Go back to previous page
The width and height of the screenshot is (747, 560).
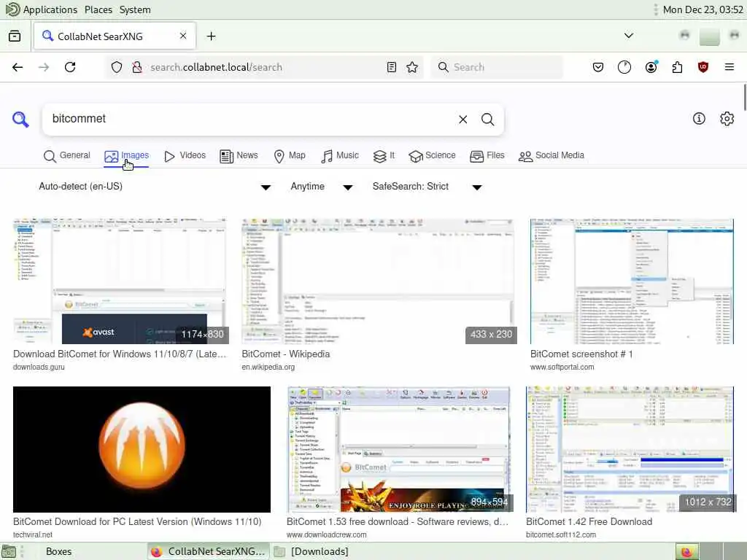point(18,67)
